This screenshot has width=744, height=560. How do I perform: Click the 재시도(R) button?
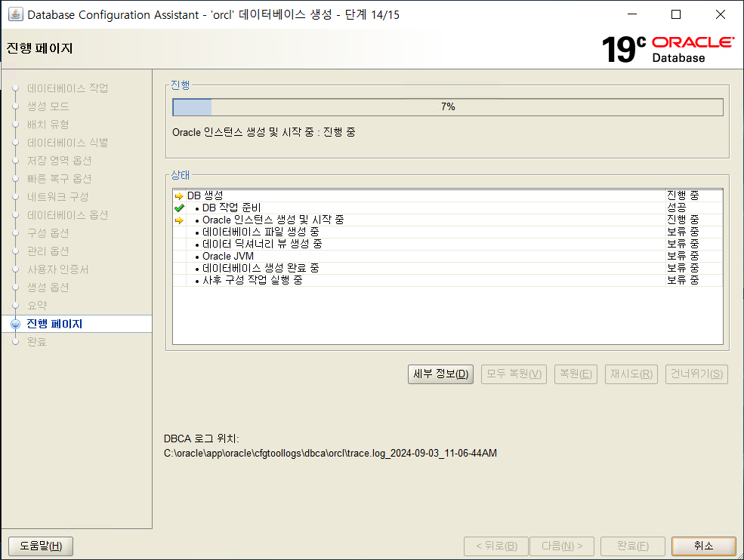(631, 374)
